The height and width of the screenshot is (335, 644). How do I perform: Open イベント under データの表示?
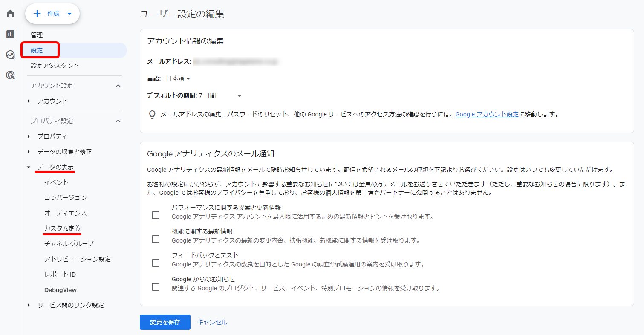(56, 182)
